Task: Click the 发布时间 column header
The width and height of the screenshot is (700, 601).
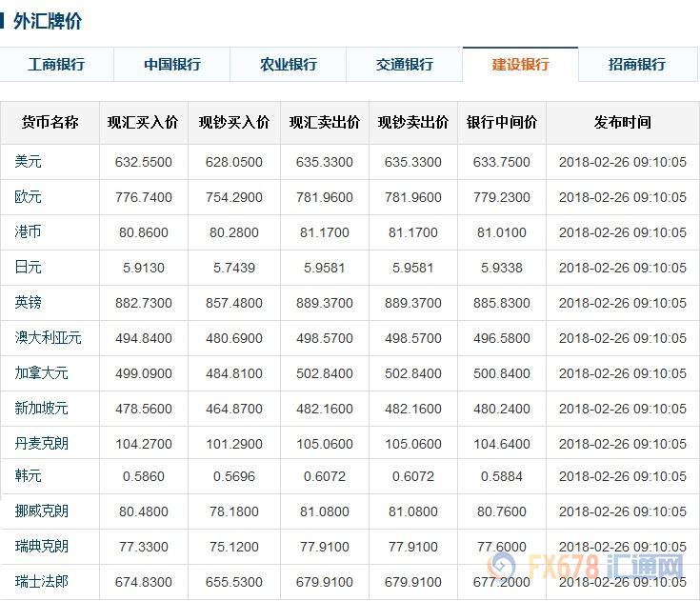Action: [622, 122]
